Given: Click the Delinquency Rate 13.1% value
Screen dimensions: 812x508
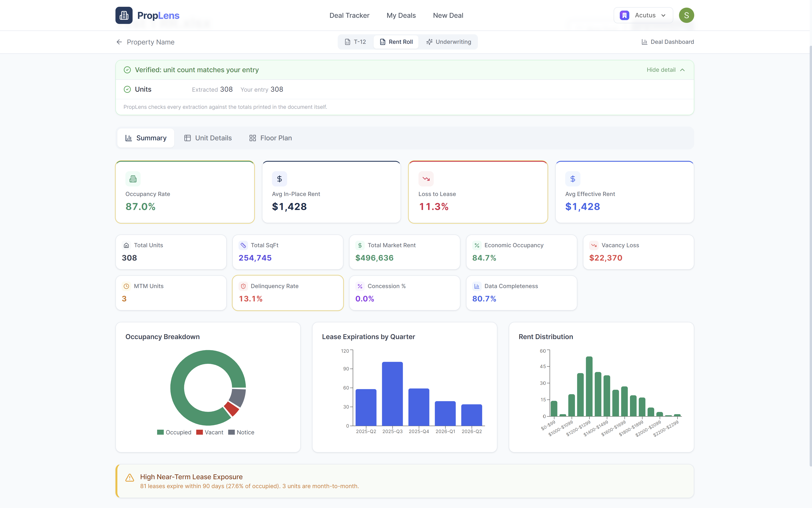Looking at the screenshot, I should click(251, 299).
